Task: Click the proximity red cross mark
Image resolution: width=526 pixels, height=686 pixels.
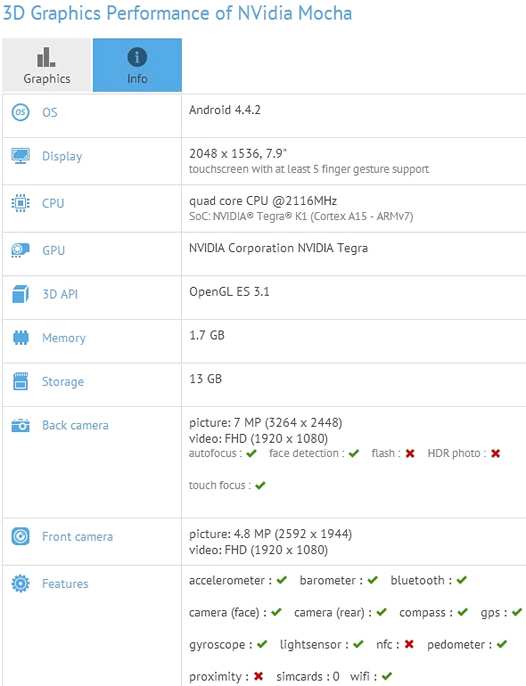Action: tap(259, 676)
